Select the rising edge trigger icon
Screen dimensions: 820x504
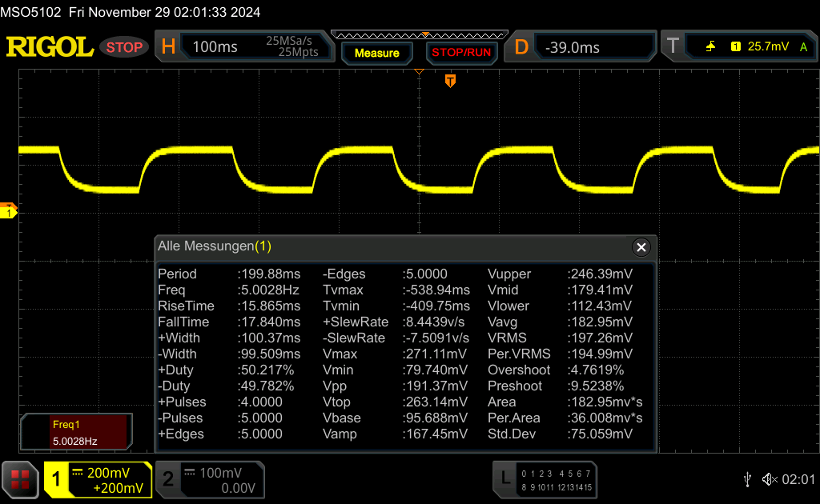[710, 47]
